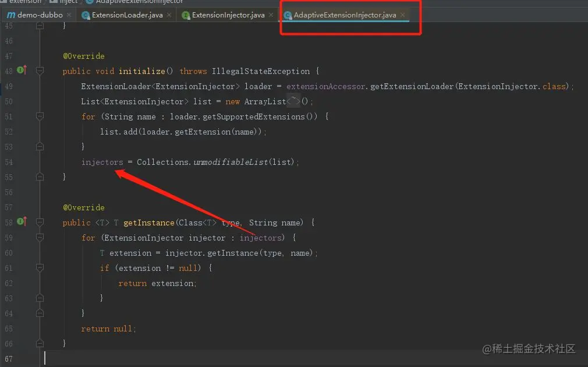Viewport: 588px width, 367px height.
Task: Click the @Override annotation on line 57
Action: pos(84,207)
